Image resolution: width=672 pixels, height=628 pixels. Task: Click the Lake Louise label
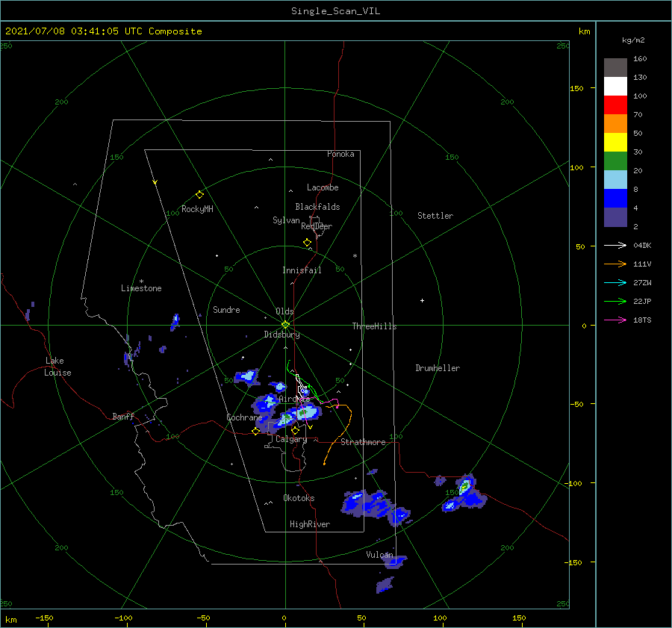coord(57,367)
